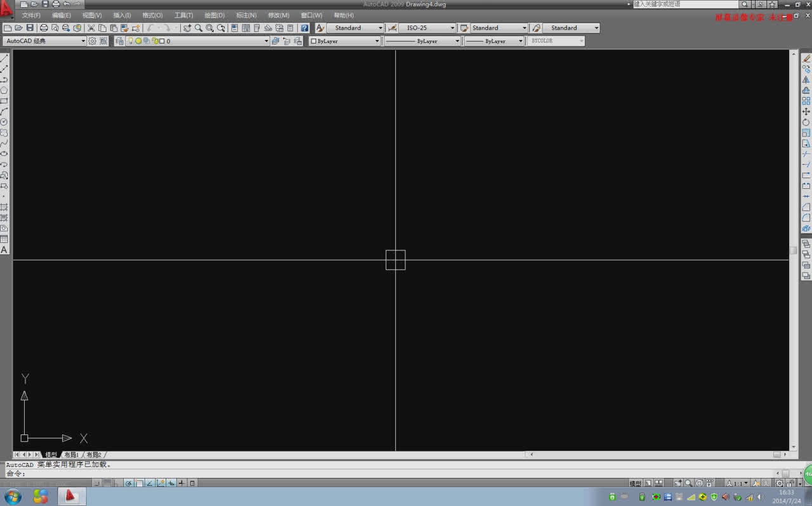This screenshot has height=506, width=812.
Task: Open the 文件(F) menu
Action: [x=31, y=15]
